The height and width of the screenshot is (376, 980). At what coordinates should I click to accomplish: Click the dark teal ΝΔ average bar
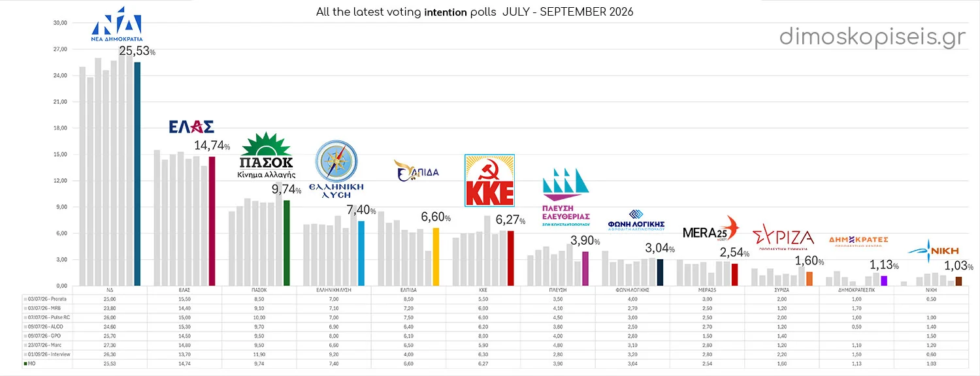(x=137, y=174)
